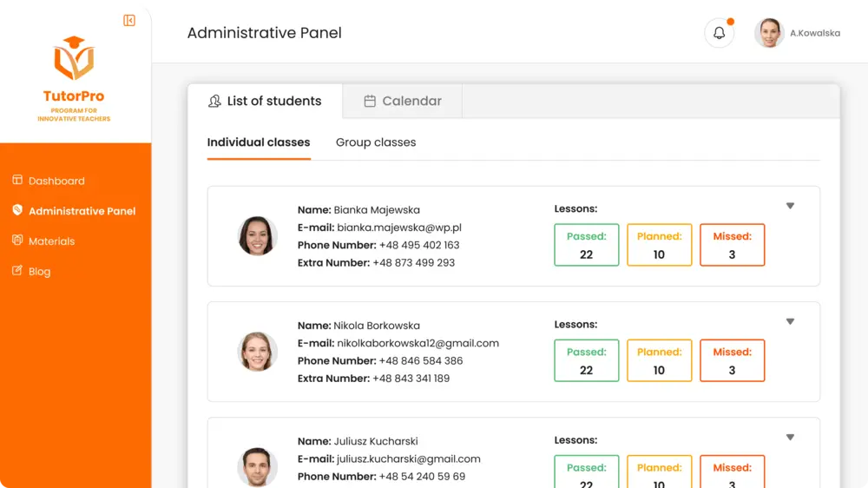Expand Juliusz Kucharski's card

790,438
